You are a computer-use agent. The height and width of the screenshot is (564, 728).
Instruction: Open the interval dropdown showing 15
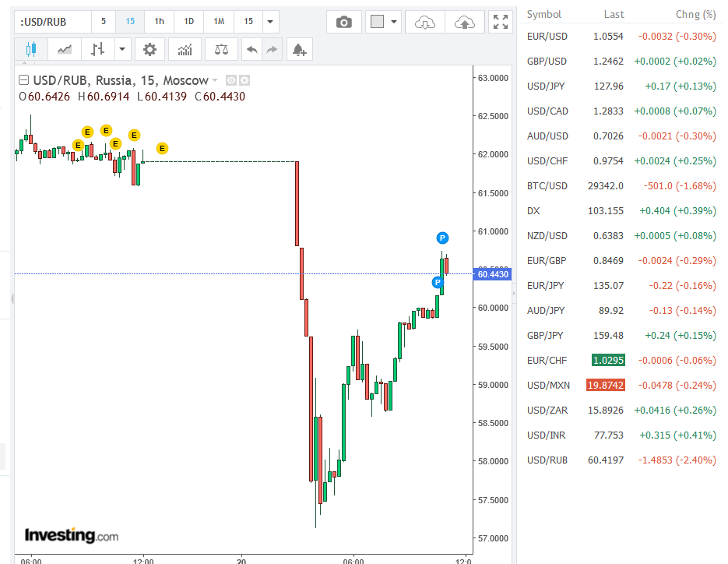[x=248, y=21]
